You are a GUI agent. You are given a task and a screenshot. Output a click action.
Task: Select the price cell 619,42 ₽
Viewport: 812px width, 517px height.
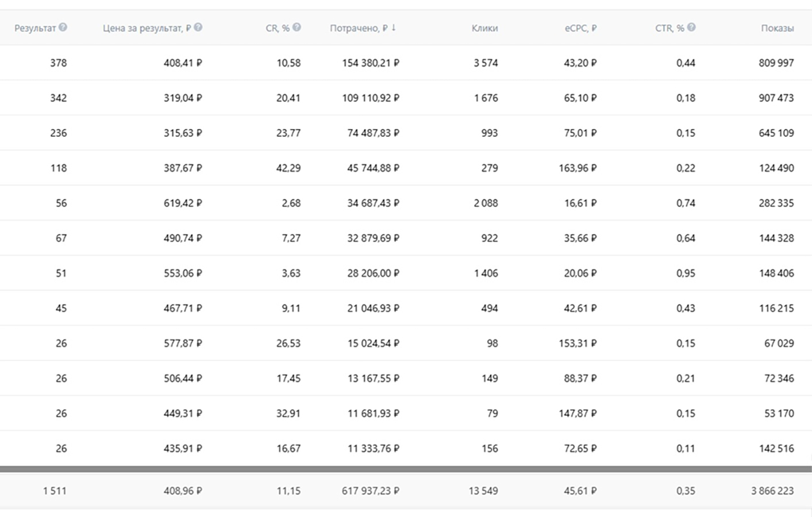tap(183, 203)
